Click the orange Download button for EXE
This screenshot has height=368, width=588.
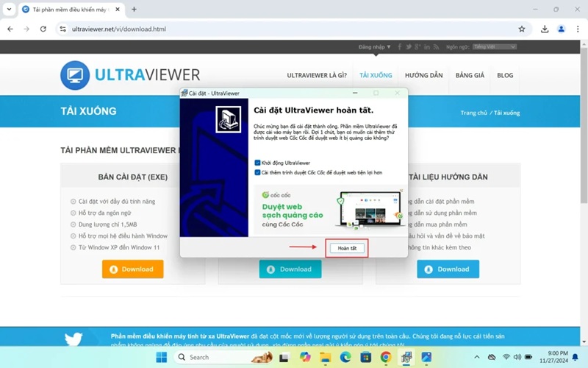(x=132, y=269)
